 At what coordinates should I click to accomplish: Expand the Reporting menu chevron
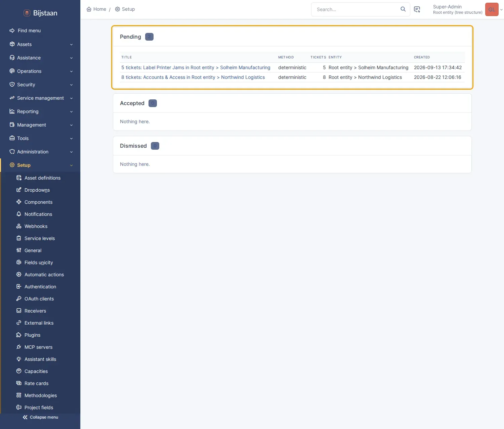pos(71,111)
